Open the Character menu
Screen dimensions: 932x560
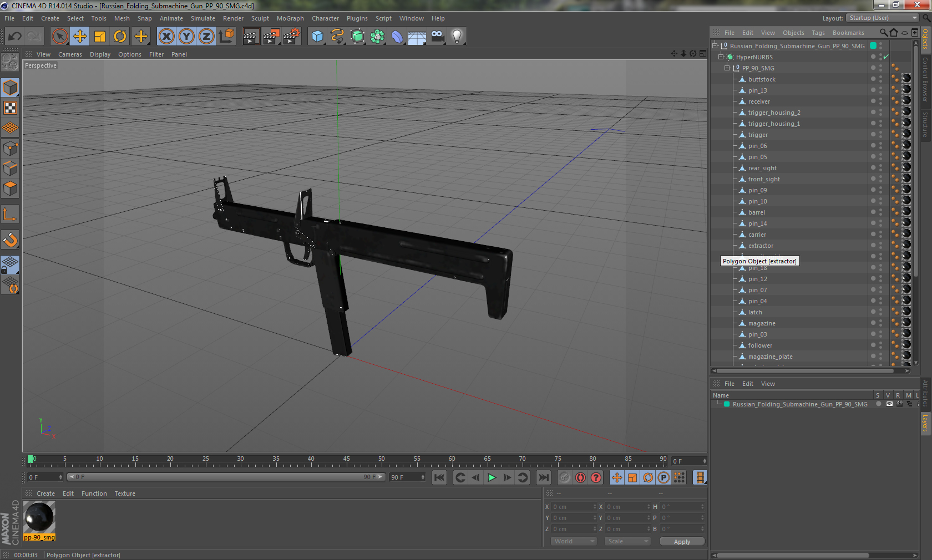click(325, 18)
